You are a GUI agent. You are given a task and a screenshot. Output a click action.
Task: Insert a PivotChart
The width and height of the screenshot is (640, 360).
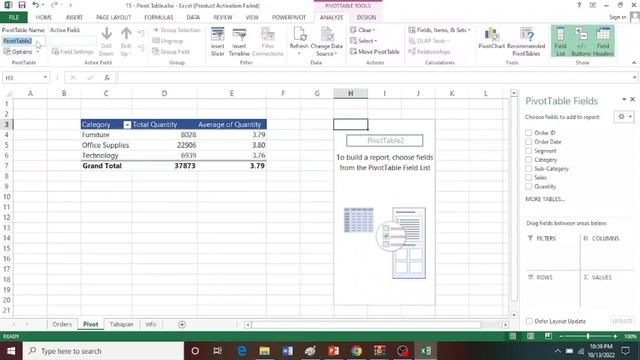coord(491,39)
